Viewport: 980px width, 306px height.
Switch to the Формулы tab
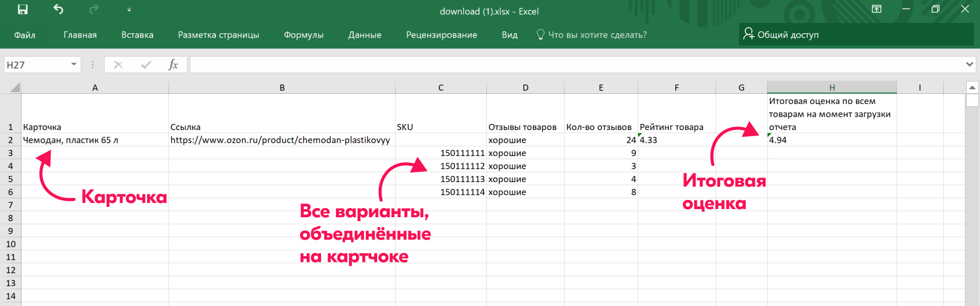[x=304, y=35]
